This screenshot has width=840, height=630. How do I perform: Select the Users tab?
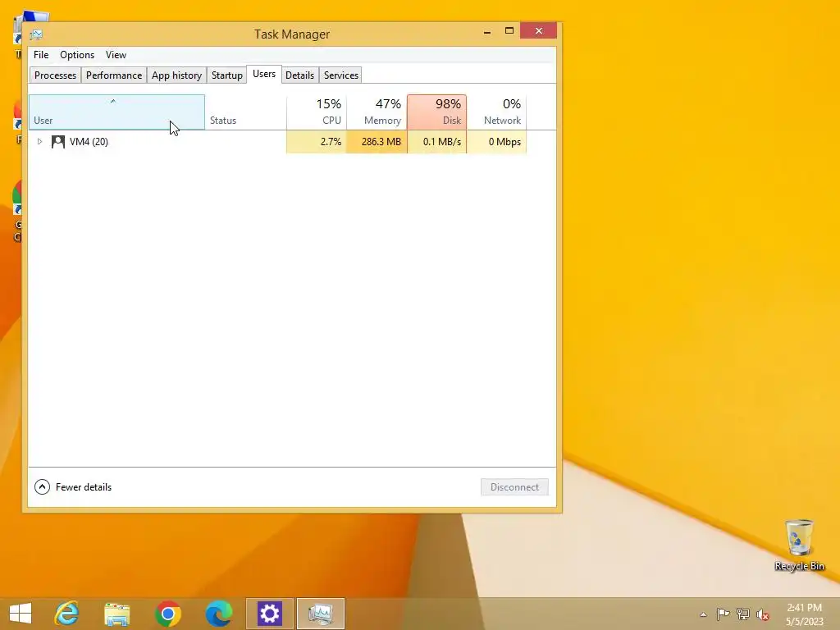coord(264,74)
